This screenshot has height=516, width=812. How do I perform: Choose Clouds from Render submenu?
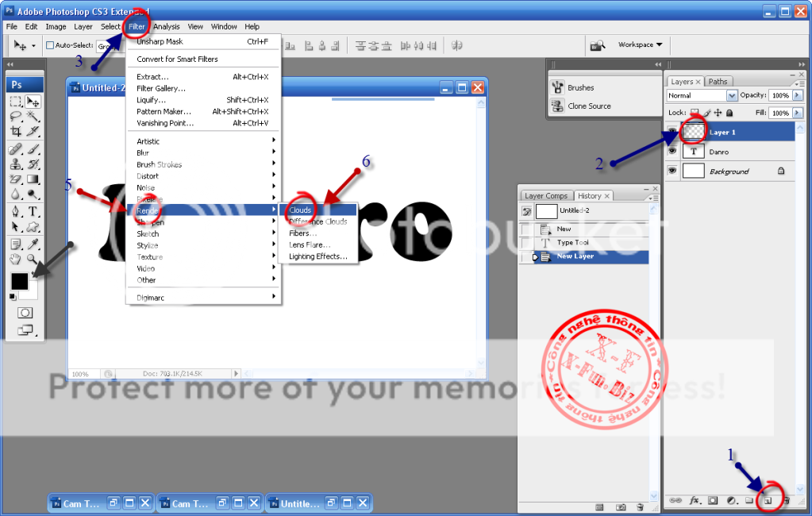[318, 210]
